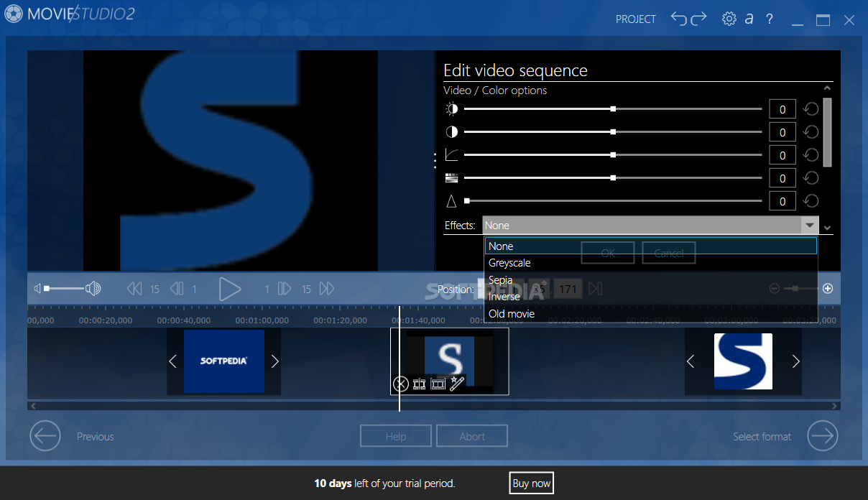Reset the contrast slider value
Screen dimensions: 868x500
[811, 132]
